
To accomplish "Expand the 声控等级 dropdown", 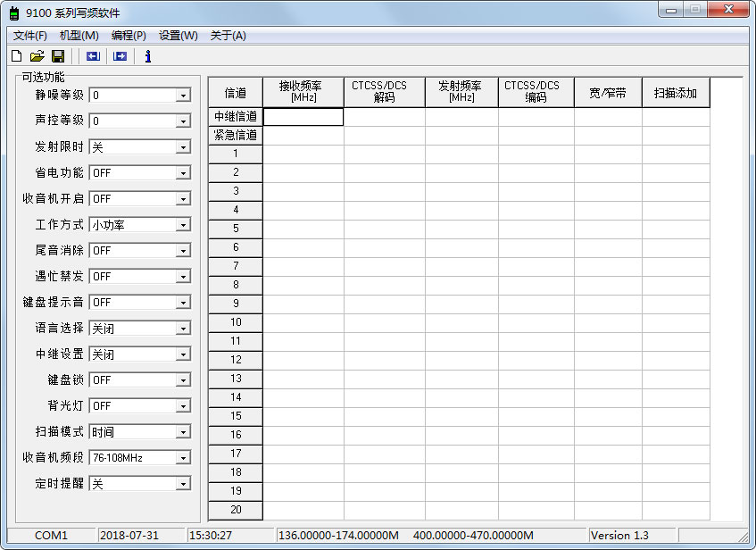I will point(183,121).
